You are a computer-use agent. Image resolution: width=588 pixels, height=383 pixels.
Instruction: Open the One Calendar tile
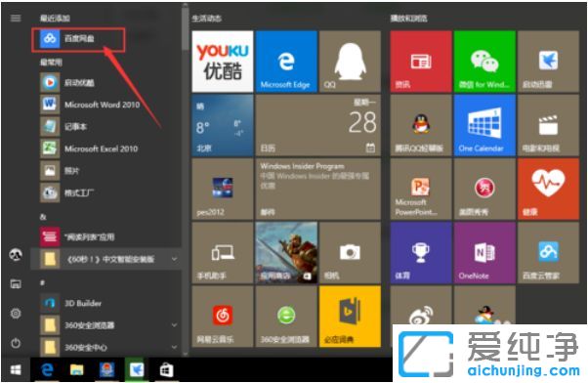click(x=484, y=125)
